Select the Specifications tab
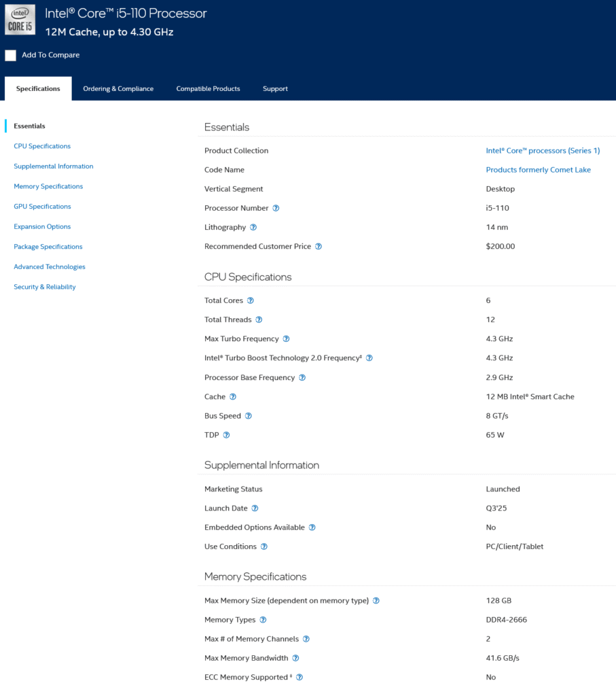The image size is (616, 696). (38, 89)
